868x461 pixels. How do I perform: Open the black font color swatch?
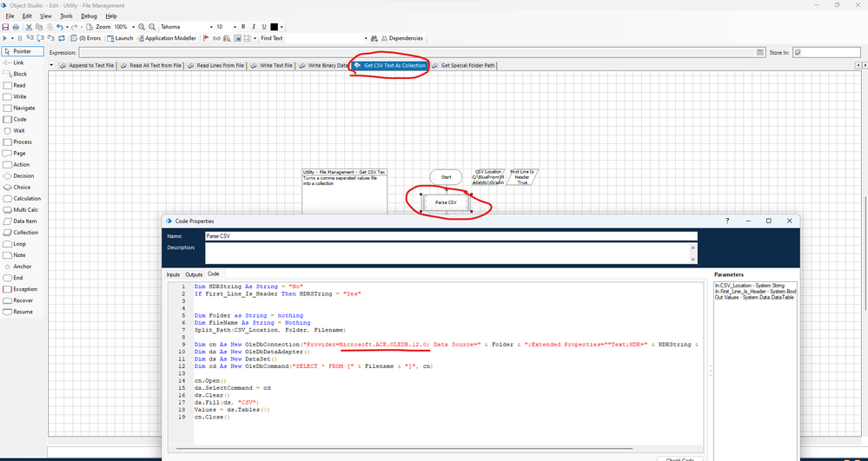275,27
